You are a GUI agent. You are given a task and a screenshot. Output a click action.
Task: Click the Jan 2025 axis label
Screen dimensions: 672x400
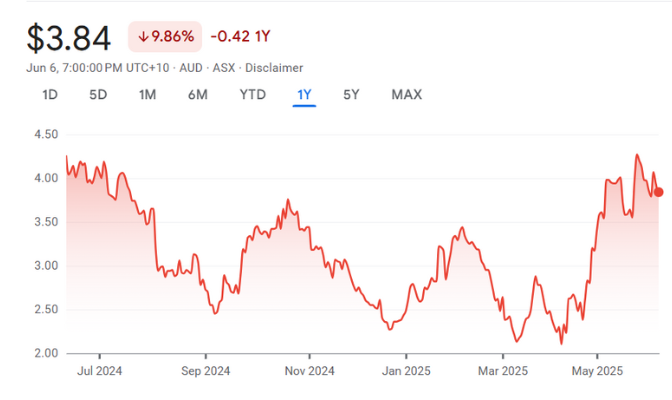pos(406,370)
